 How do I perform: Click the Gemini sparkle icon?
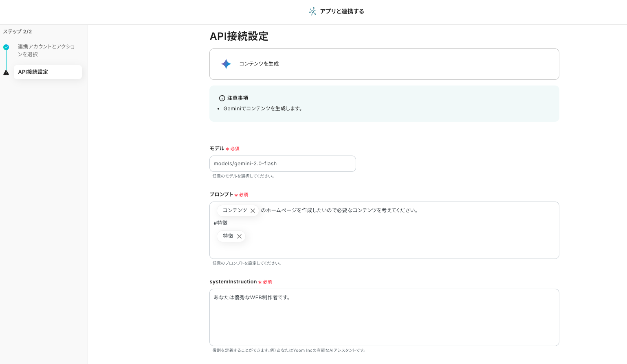226,64
